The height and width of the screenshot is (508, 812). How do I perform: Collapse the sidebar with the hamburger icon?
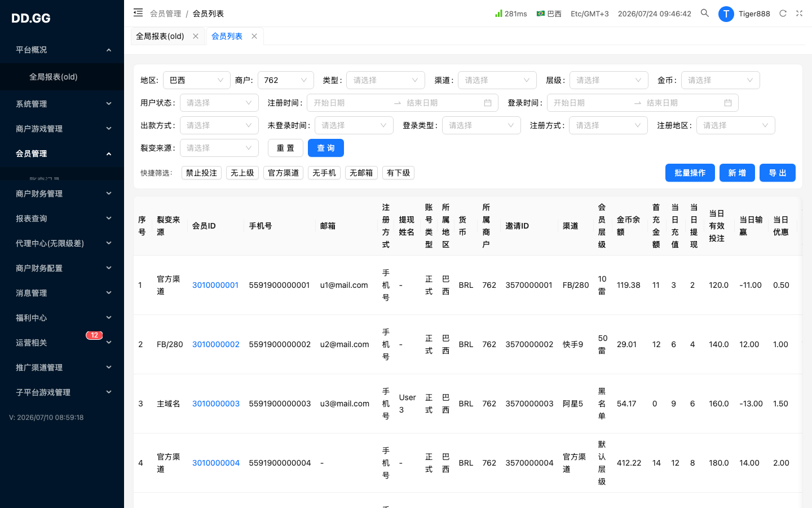[138, 12]
